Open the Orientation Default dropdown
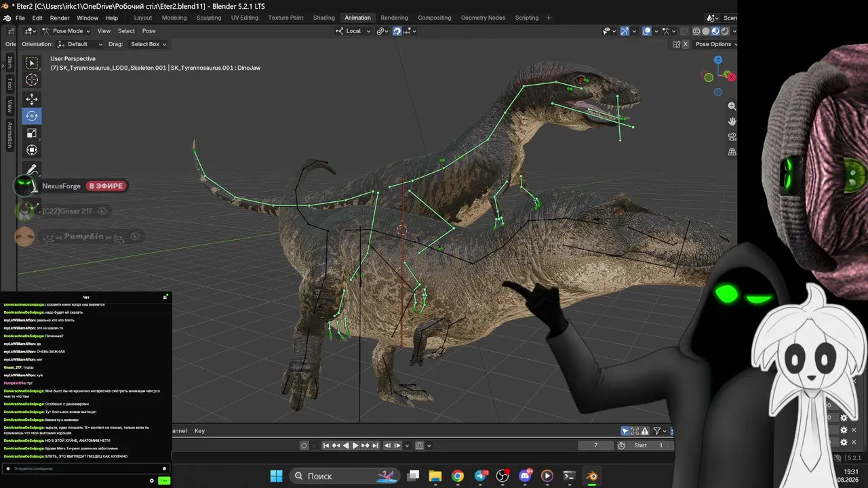Image resolution: width=868 pixels, height=488 pixels. (80, 44)
